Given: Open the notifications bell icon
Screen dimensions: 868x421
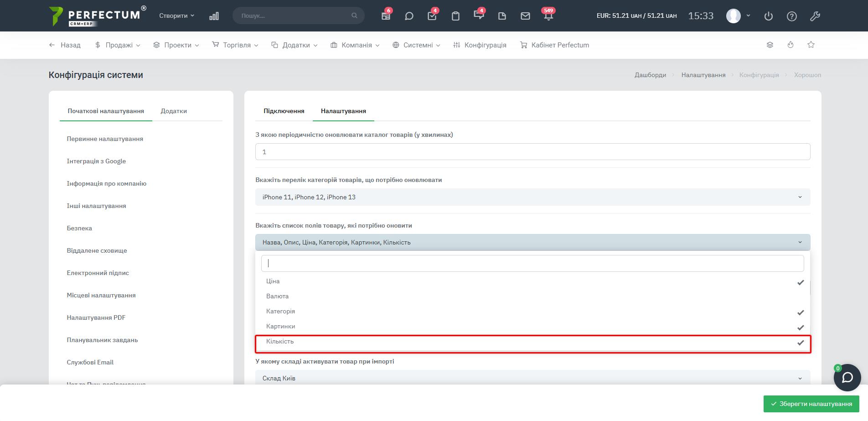Looking at the screenshot, I should (548, 16).
